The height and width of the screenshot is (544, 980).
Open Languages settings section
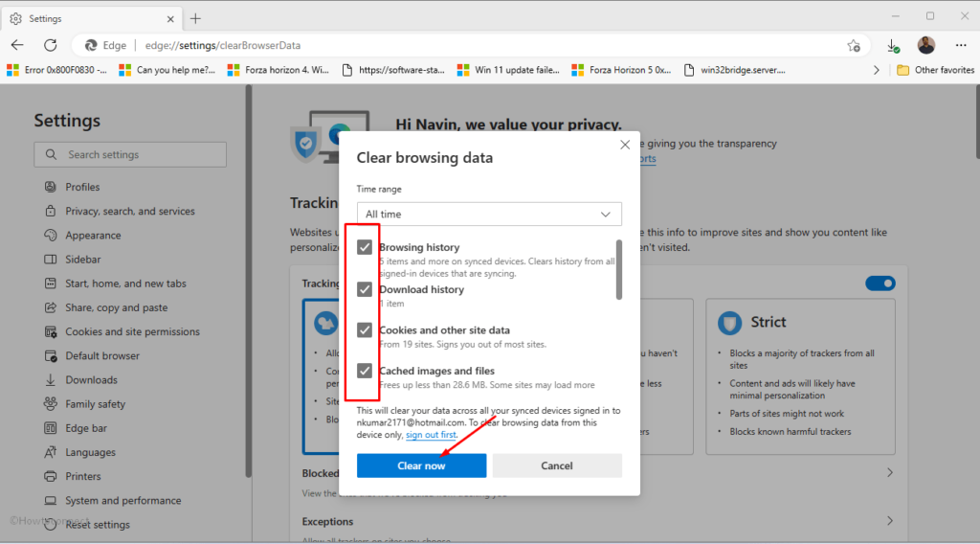[x=90, y=452]
